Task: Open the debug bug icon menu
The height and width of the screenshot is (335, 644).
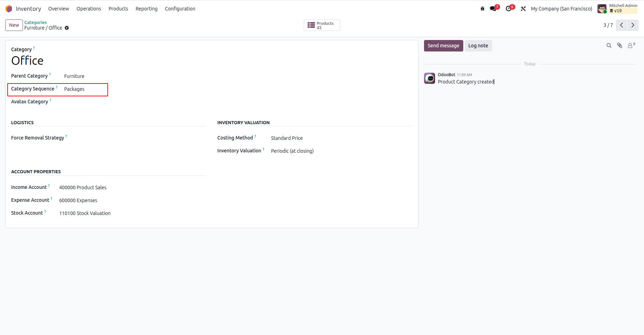Action: 482,9
